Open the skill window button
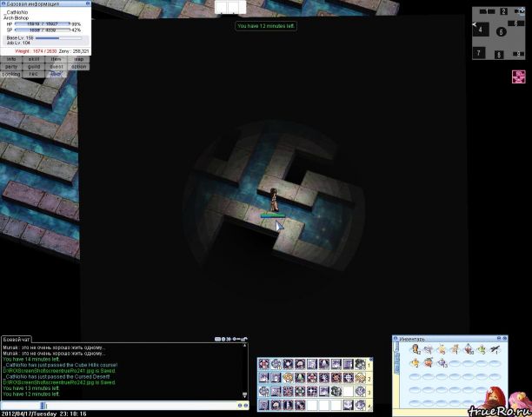The height and width of the screenshot is (417, 532). (34, 59)
